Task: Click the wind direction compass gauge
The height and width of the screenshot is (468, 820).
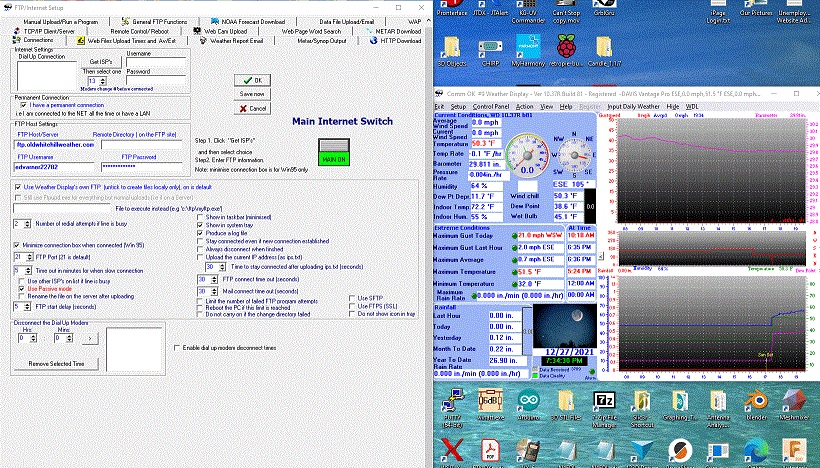Action: [x=574, y=156]
